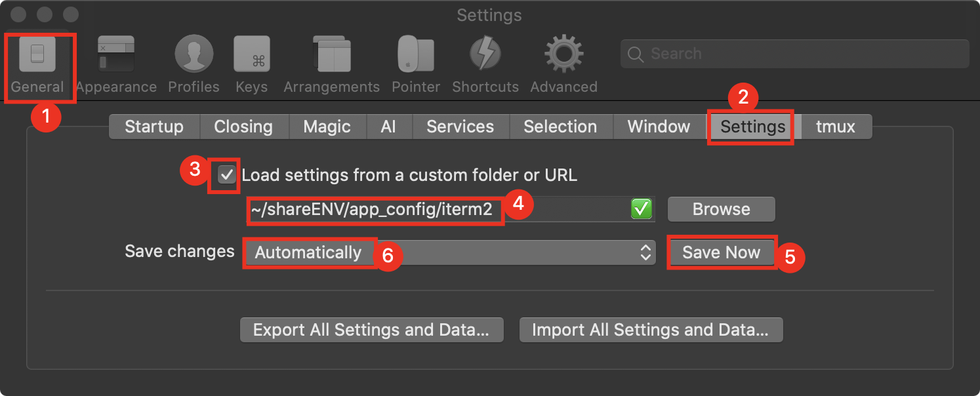Switch to the tmux tab
This screenshot has width=980, height=396.
[x=835, y=127]
